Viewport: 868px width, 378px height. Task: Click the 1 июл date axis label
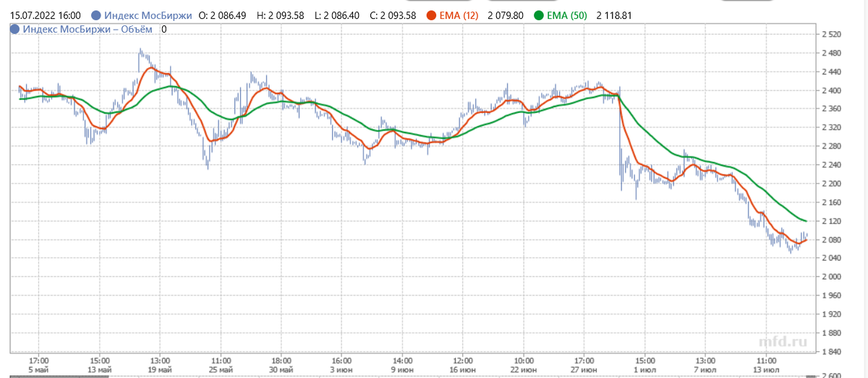click(x=646, y=368)
